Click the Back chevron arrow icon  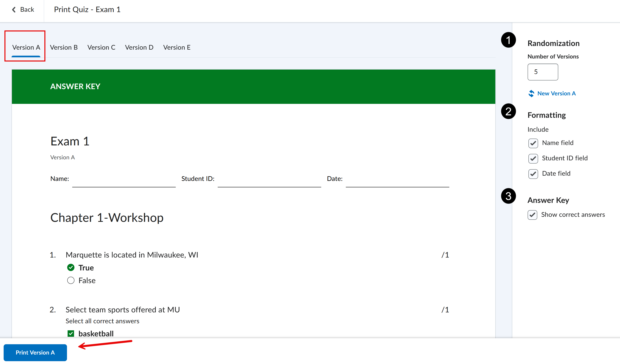pos(14,10)
